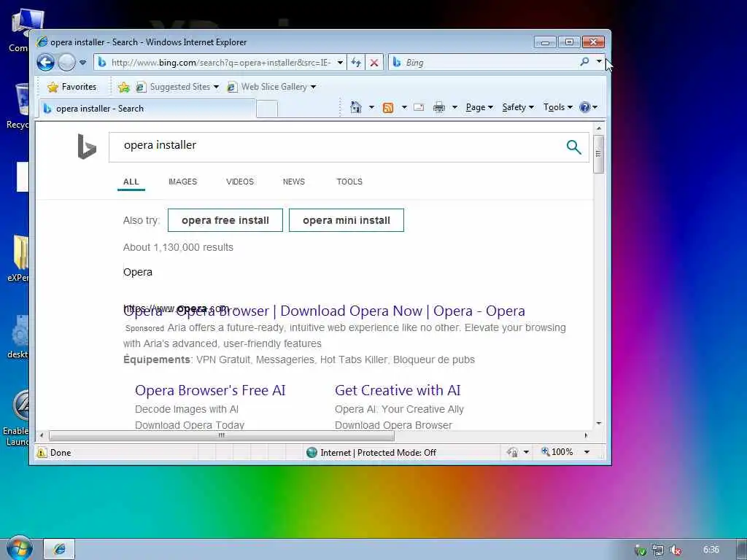Open the Windows Start orb
Screen dimensions: 747x560
point(20,548)
